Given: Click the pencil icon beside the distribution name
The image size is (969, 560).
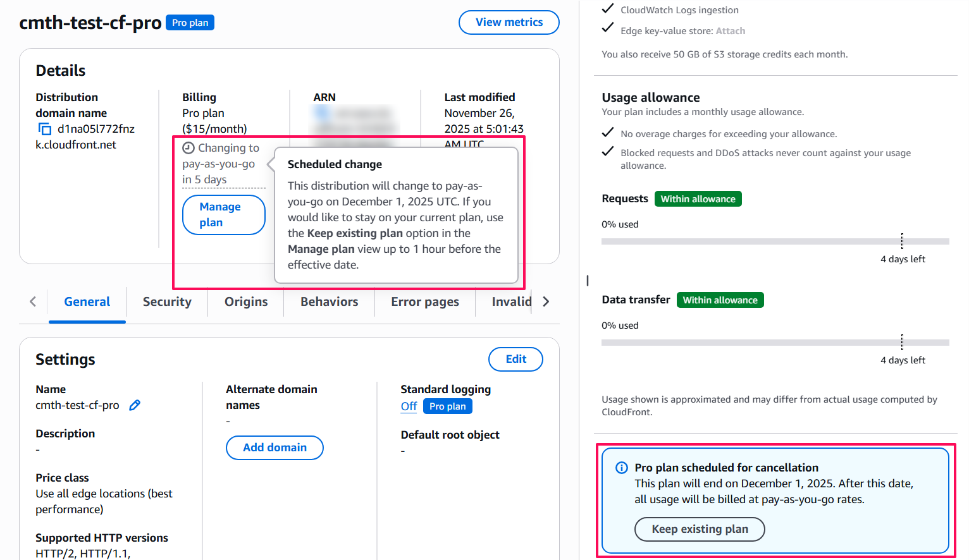Looking at the screenshot, I should click(135, 405).
